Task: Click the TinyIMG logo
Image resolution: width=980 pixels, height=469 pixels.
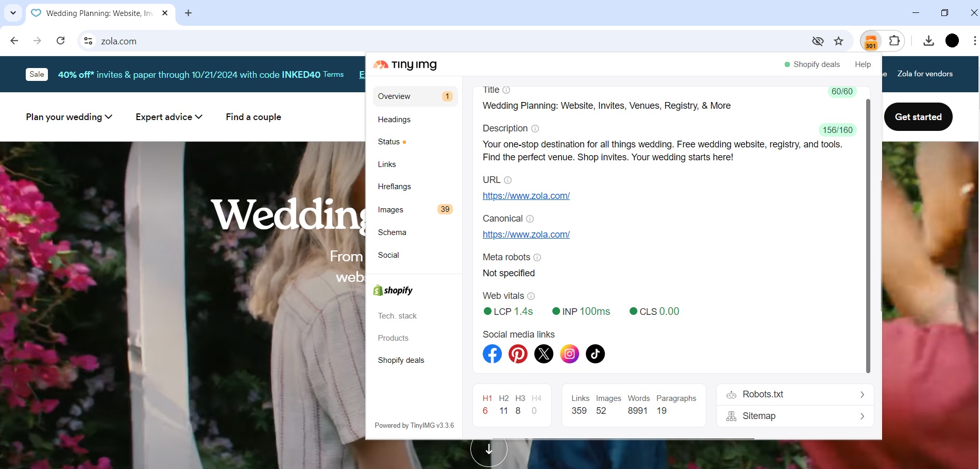Action: 404,64
